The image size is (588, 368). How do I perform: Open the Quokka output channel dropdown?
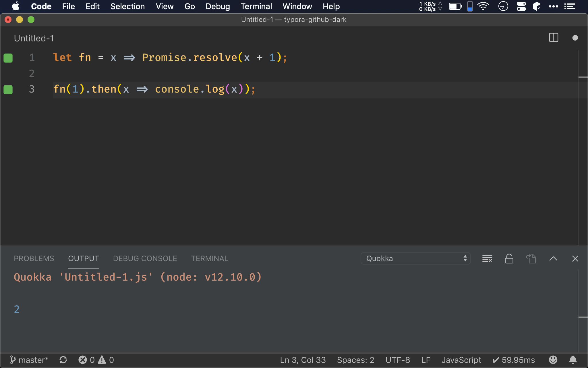coord(415,258)
